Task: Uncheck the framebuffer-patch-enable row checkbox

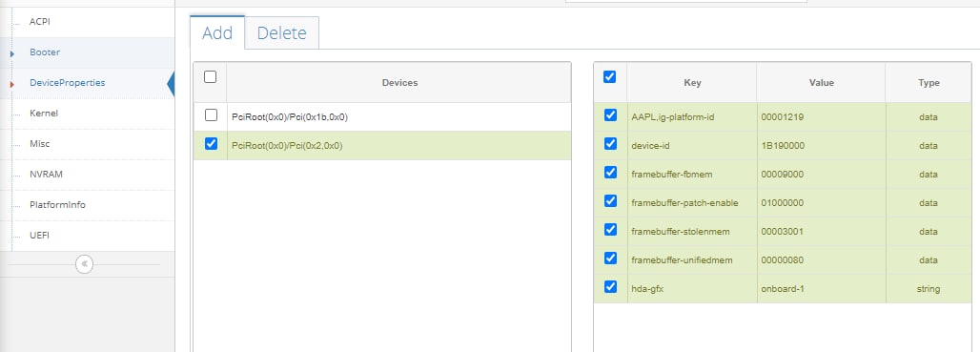Action: pos(611,201)
